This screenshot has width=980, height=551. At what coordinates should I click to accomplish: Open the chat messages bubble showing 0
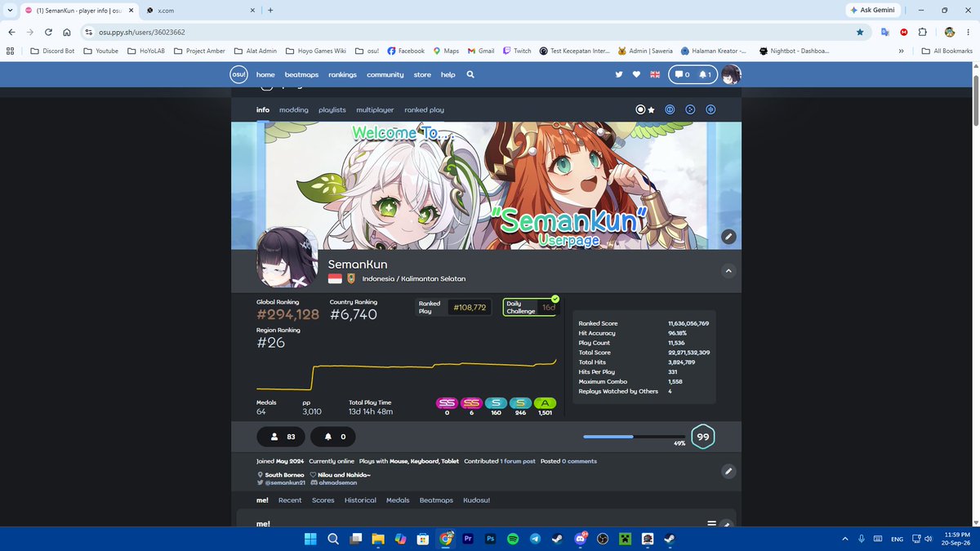680,74
